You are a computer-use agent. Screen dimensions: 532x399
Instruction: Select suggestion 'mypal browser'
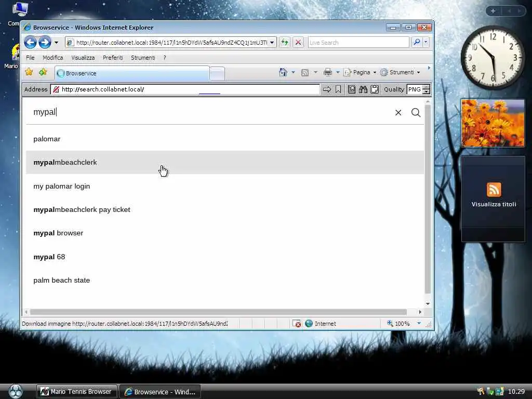tap(225, 233)
